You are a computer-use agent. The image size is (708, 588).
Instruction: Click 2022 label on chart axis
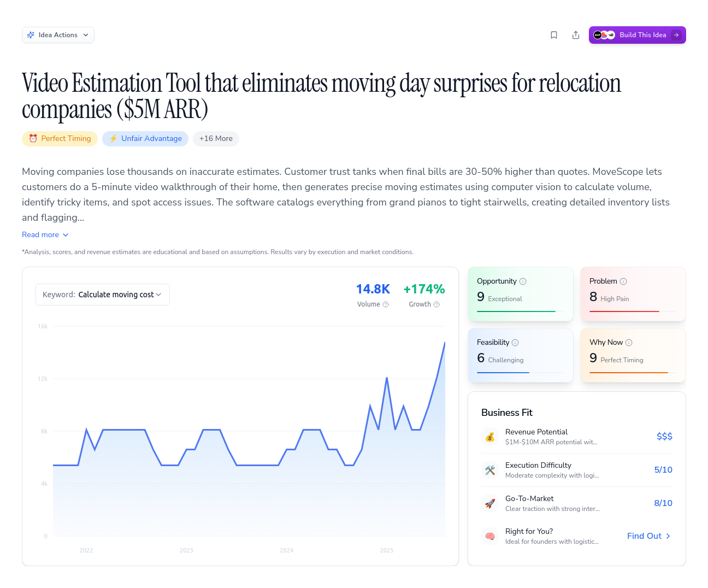tap(86, 550)
